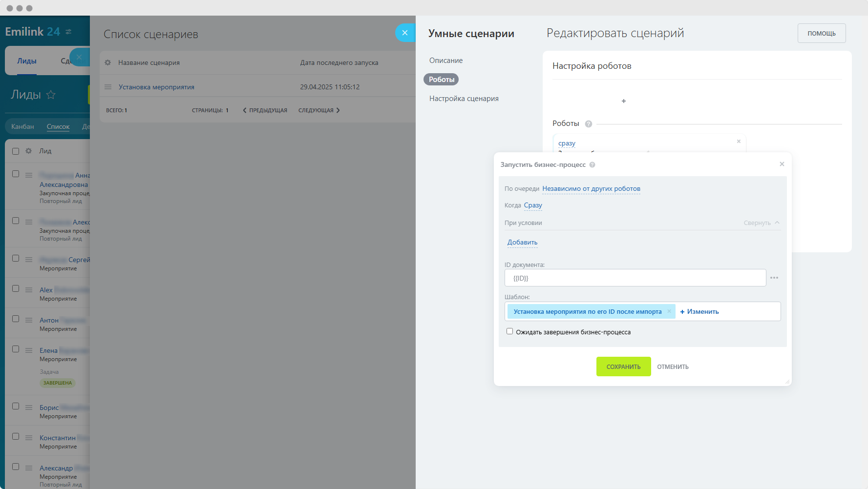868x489 pixels.
Task: Click the help icon next to Роботы heading
Action: (x=589, y=124)
